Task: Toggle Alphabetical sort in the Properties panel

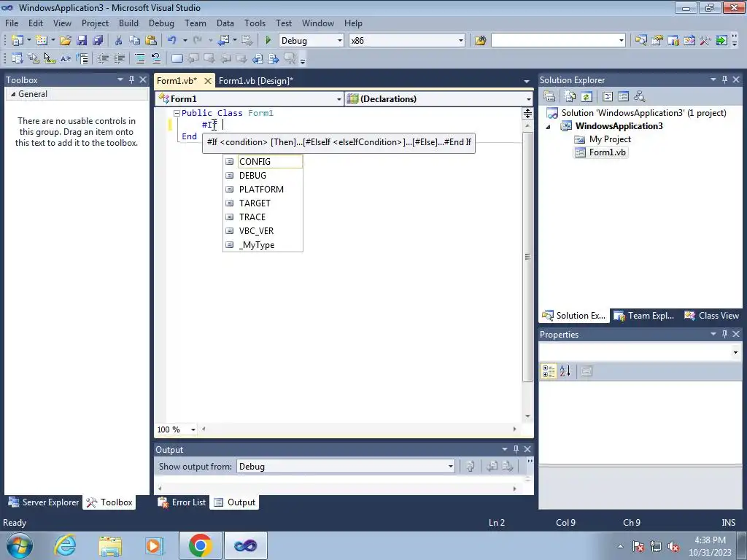Action: [x=565, y=371]
